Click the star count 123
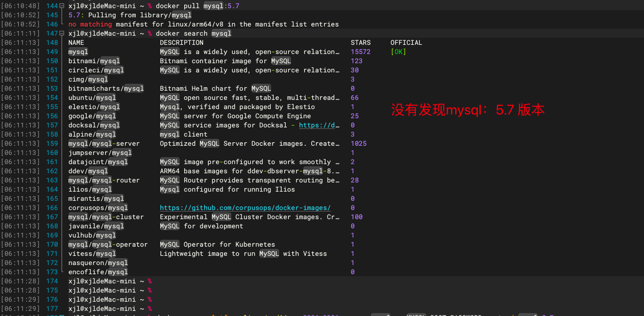 click(x=357, y=61)
